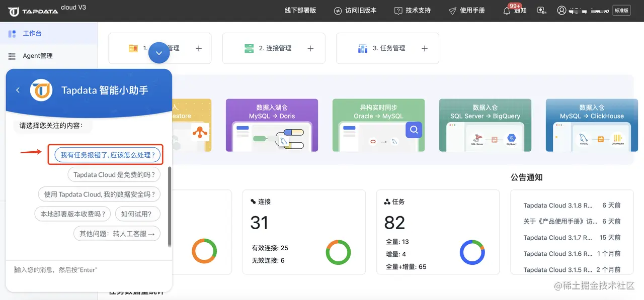
Task: Select 如何试用? chat option
Action: 137,214
